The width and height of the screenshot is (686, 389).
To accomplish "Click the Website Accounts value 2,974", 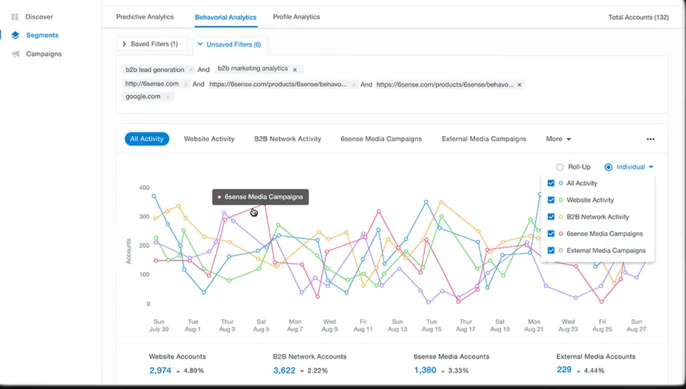I will [160, 370].
